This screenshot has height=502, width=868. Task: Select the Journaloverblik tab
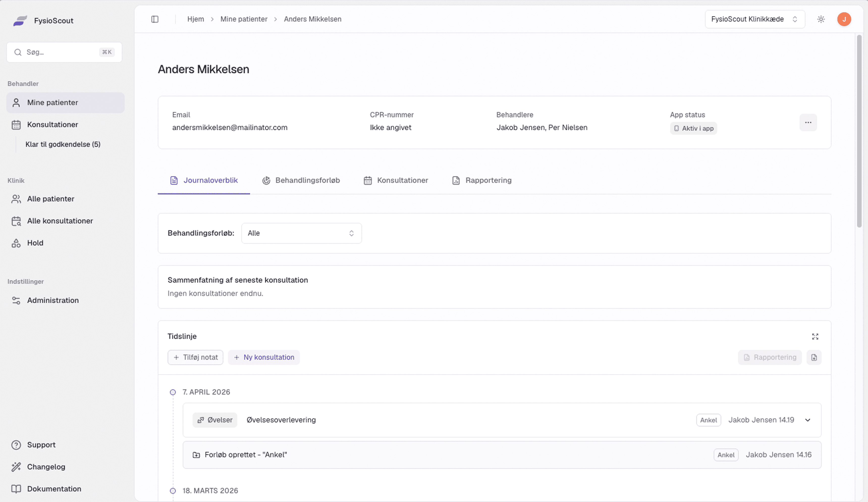[204, 180]
